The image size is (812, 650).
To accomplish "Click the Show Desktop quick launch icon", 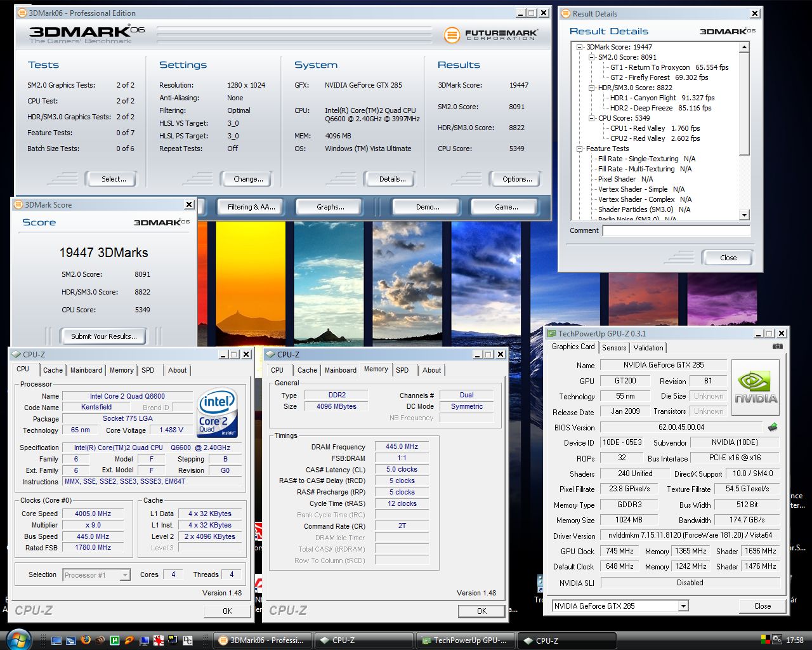I will [x=56, y=640].
